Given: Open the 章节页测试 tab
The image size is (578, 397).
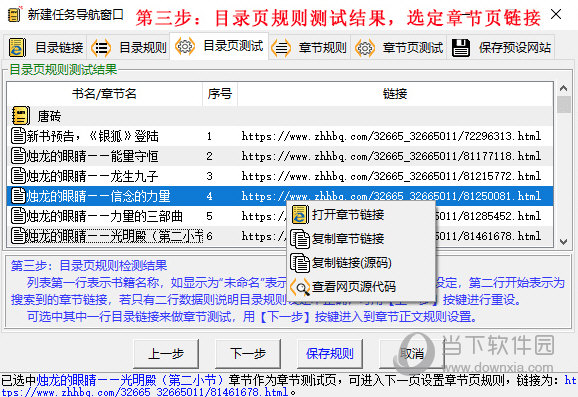Looking at the screenshot, I should [x=399, y=48].
